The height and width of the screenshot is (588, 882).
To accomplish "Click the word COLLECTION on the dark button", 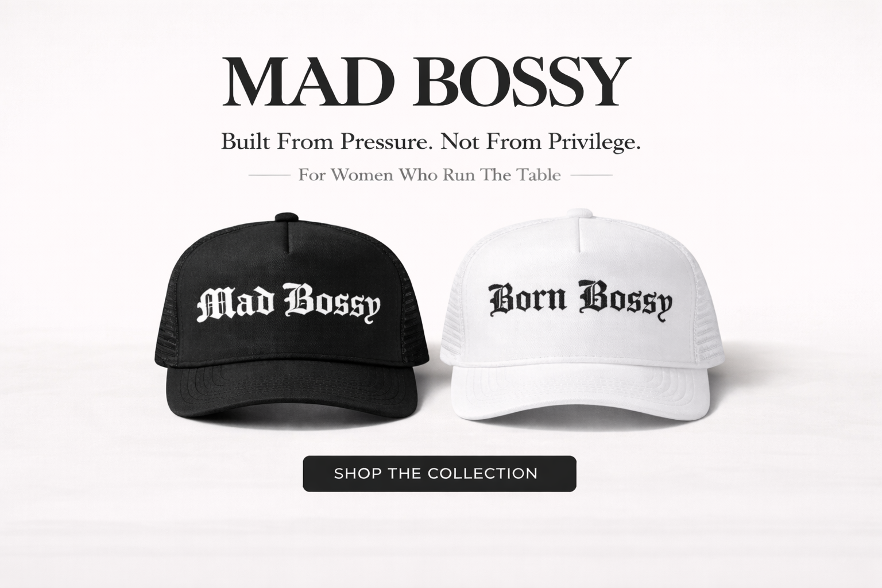I will coord(483,474).
